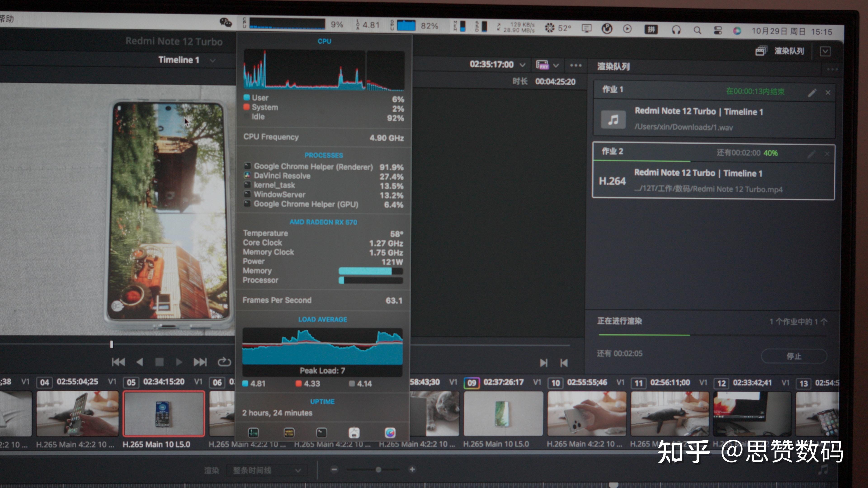Open the 整条时间线 render range dropdown

click(x=267, y=470)
